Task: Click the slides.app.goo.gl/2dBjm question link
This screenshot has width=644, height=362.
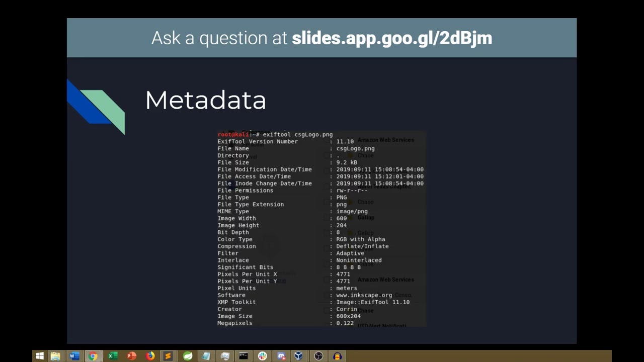Action: pyautogui.click(x=392, y=38)
